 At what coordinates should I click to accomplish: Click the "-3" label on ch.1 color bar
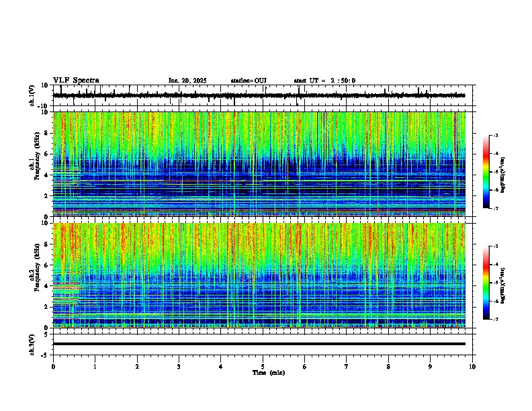tap(496, 135)
